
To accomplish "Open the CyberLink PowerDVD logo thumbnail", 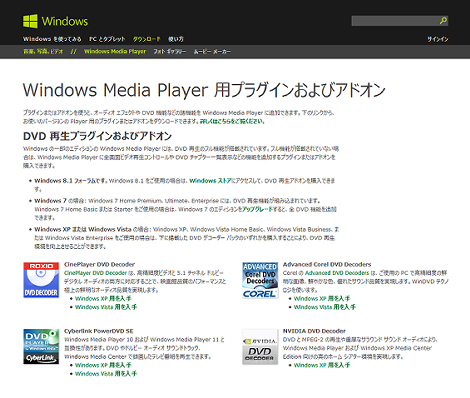I will [x=41, y=347].
